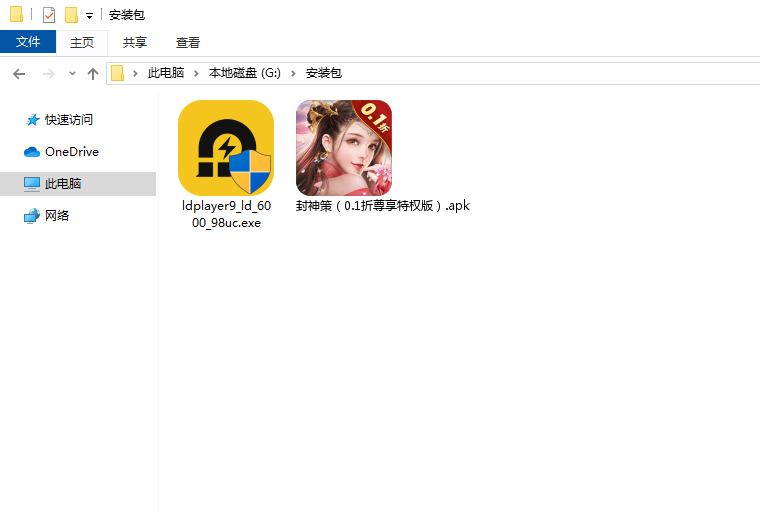Image resolution: width=760 pixels, height=512 pixels.
Task: Switch to the 共享 ribbon tab
Action: coord(135,42)
